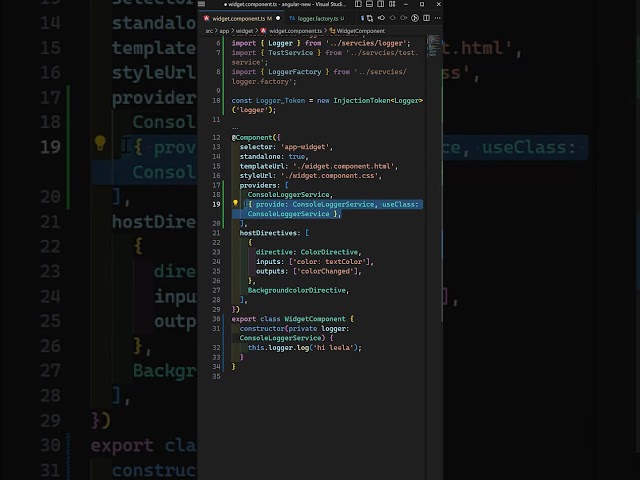The image size is (640, 480).
Task: Click 'TestService' import name
Action: point(290,53)
